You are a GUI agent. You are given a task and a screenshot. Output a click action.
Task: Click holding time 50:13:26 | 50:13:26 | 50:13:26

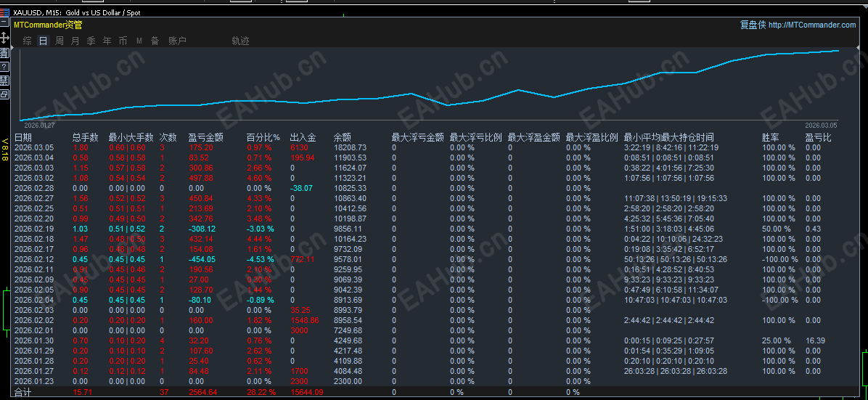click(675, 259)
